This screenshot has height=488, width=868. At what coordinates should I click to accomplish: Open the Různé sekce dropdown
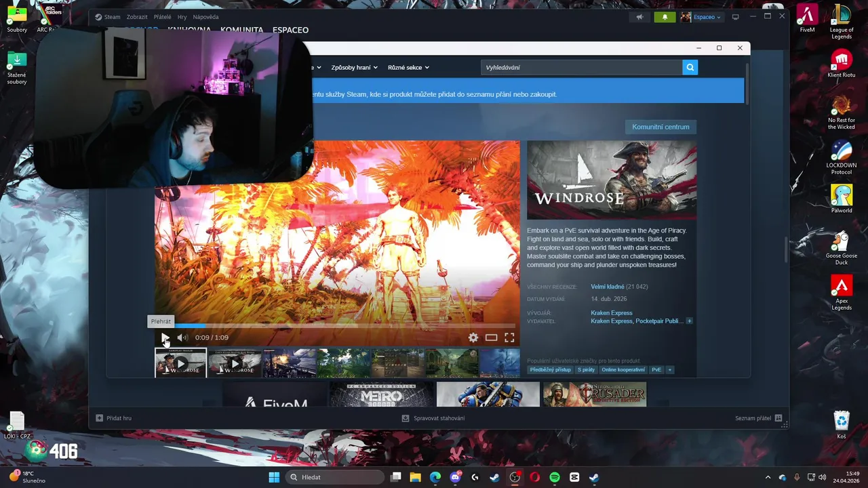pyautogui.click(x=408, y=68)
